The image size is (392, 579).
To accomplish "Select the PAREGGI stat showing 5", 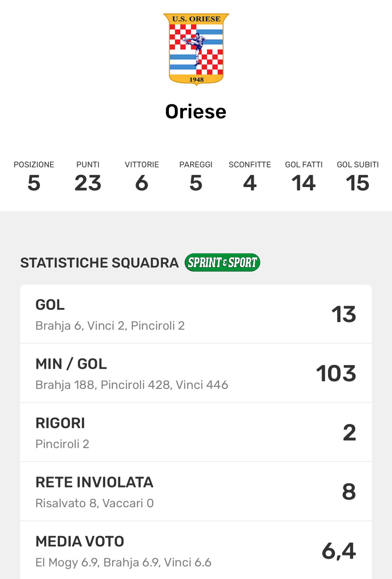I will click(196, 183).
